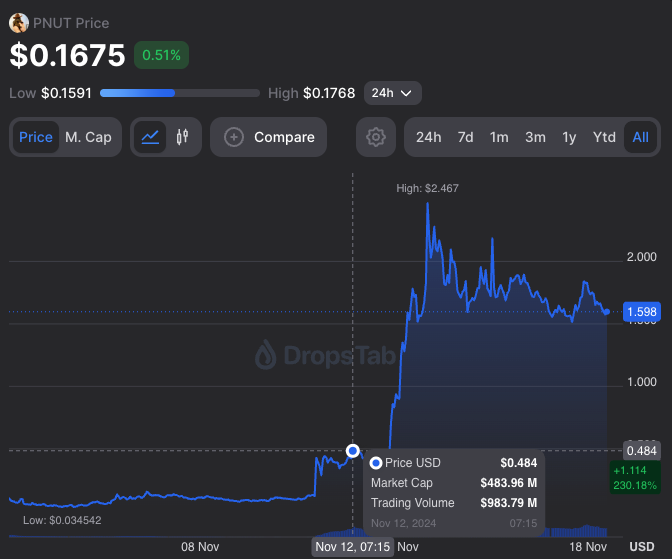Select the All timeframe tab
The image size is (672, 559).
click(x=641, y=137)
